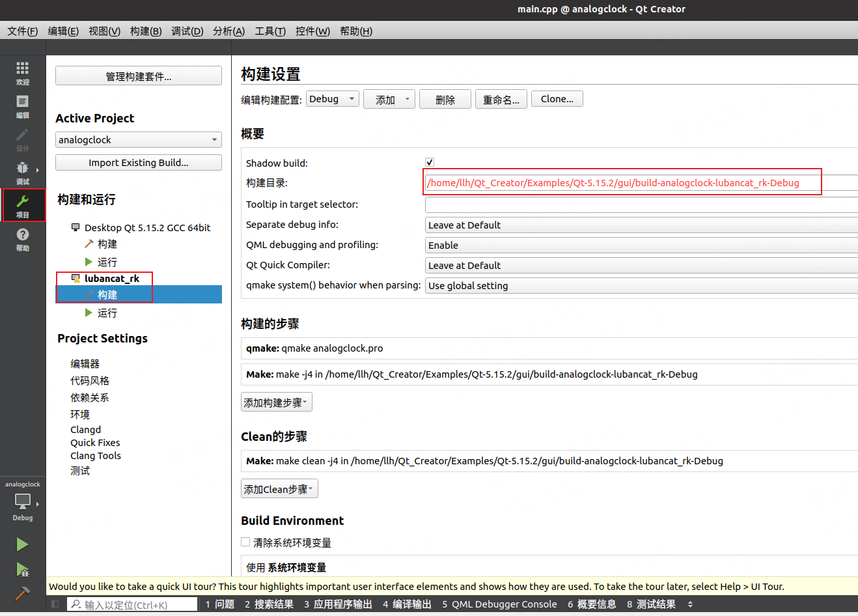Image resolution: width=858 pixels, height=616 pixels.
Task: Open the 文件(F) menu
Action: 23,31
